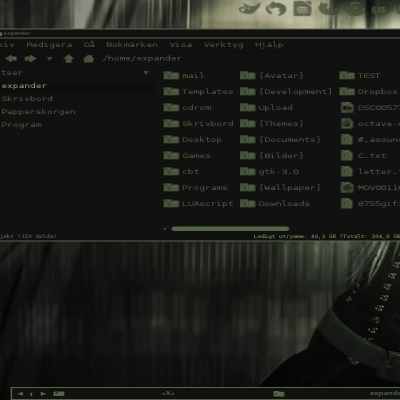This screenshot has height=400, width=400.
Task: Select the Skrivbord folder icon in file view
Action: tap(171, 124)
